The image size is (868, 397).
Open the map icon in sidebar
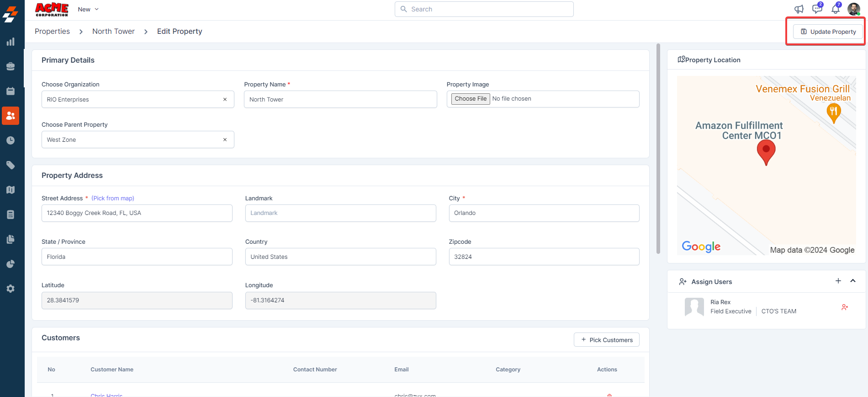tap(11, 190)
